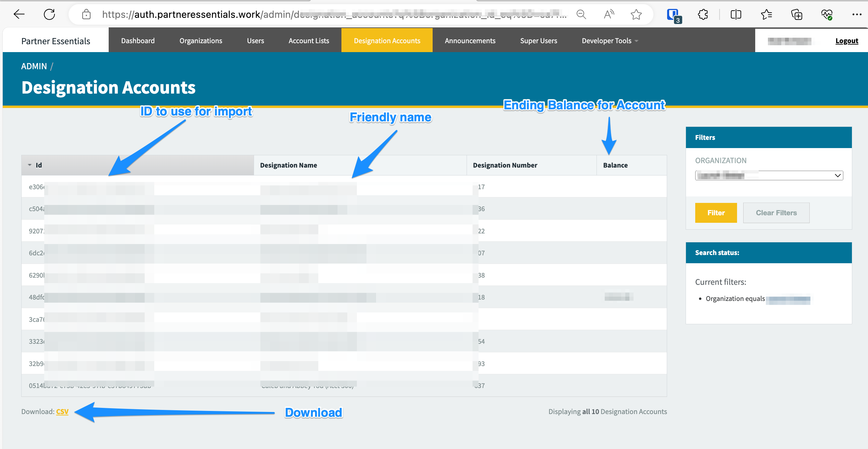Image resolution: width=868 pixels, height=449 pixels.
Task: Switch to the Users tab
Action: coord(255,40)
